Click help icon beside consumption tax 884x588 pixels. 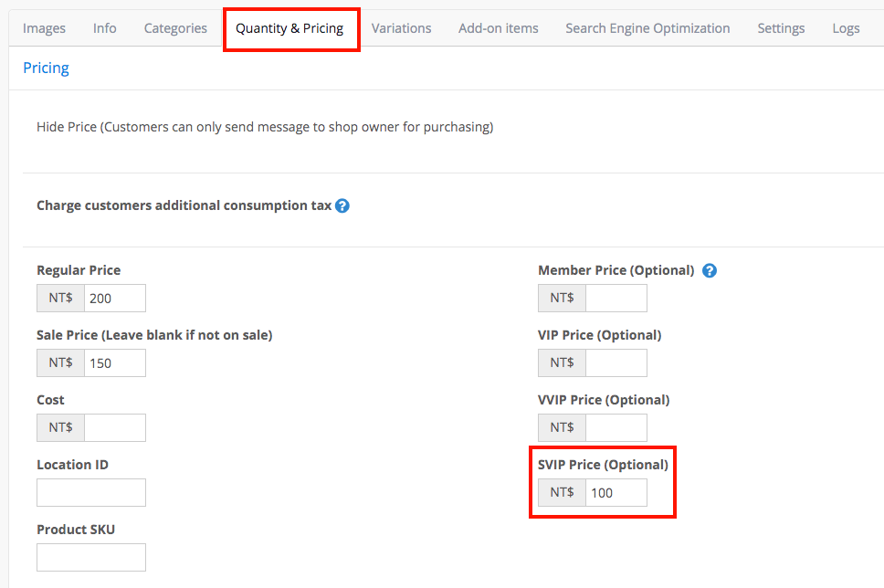[342, 205]
